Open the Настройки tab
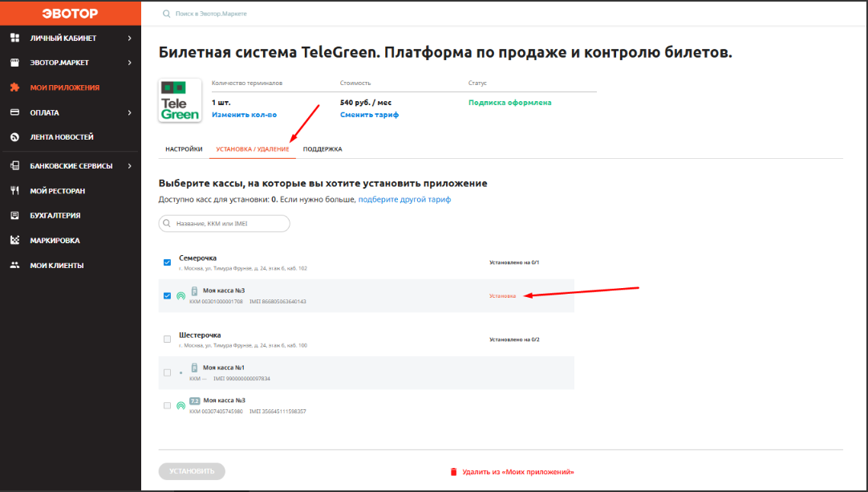 [x=184, y=149]
